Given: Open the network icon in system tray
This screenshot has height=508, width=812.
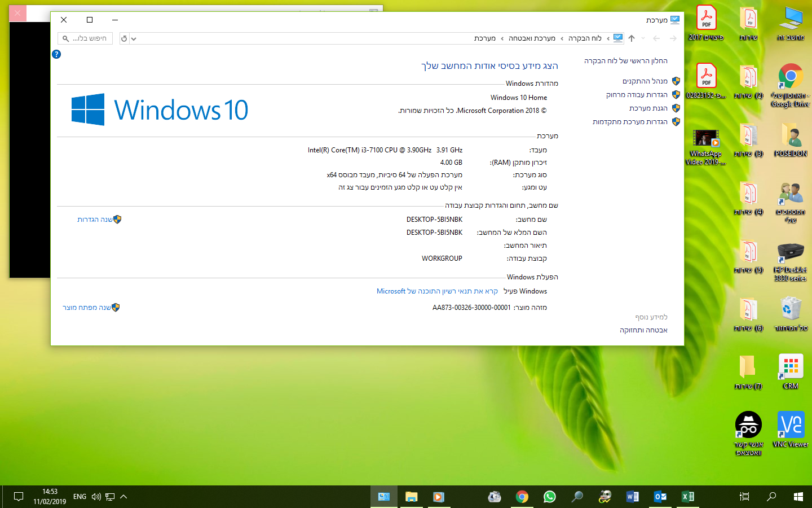Looking at the screenshot, I should tap(110, 497).
